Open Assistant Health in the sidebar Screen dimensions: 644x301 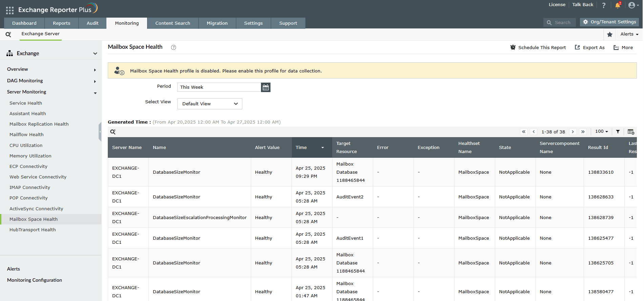[x=28, y=114]
